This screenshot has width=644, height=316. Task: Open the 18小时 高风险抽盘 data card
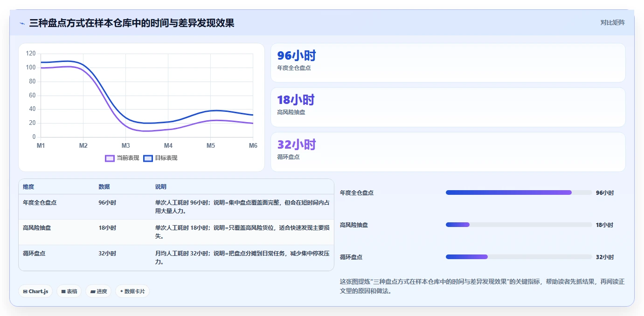[x=448, y=107]
